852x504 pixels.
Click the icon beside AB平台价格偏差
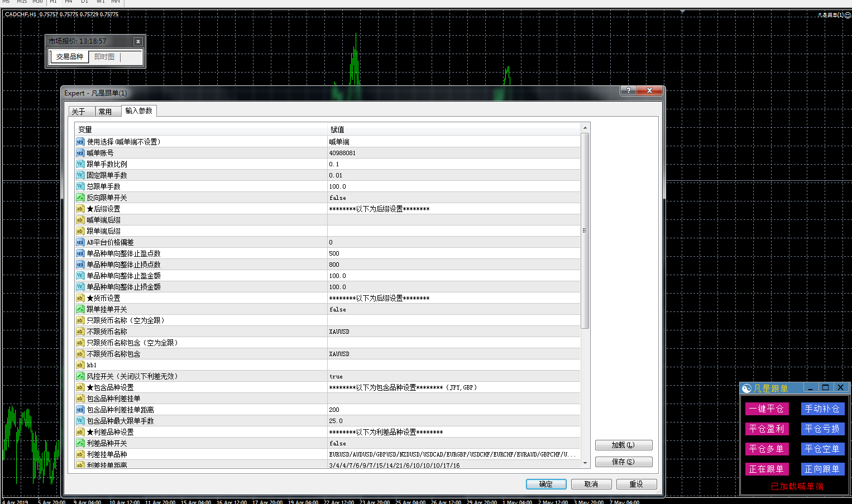pyautogui.click(x=80, y=242)
